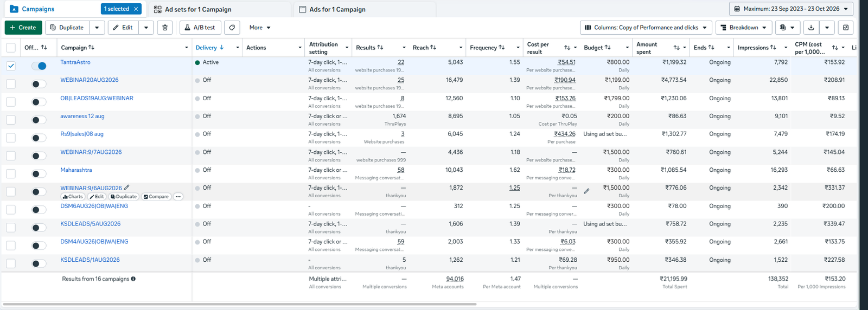
Task: Click info icon next to Results from 16 campaigns
Action: [x=133, y=279]
